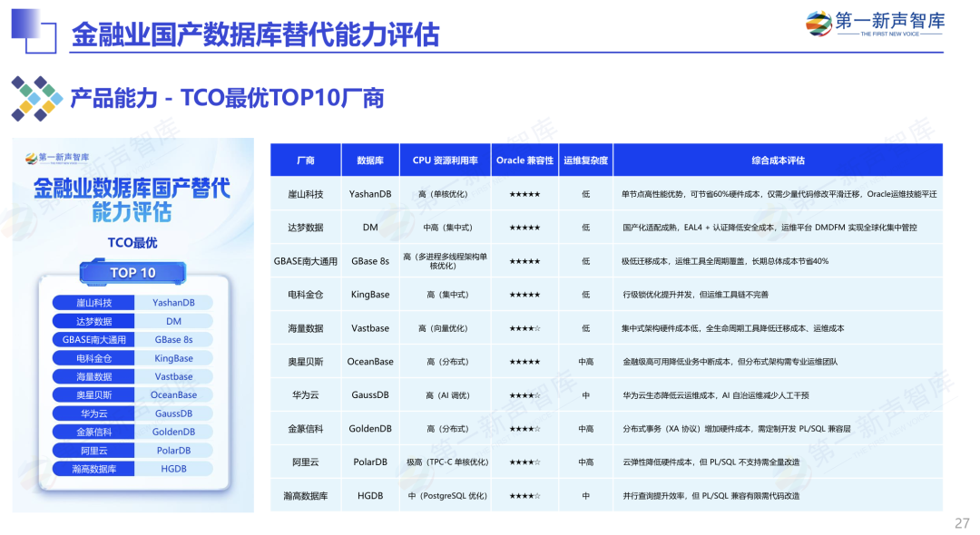Click the 崖山科技 YashanDB entry in TOP 10
Viewport: 980px width, 535px height.
click(x=132, y=302)
